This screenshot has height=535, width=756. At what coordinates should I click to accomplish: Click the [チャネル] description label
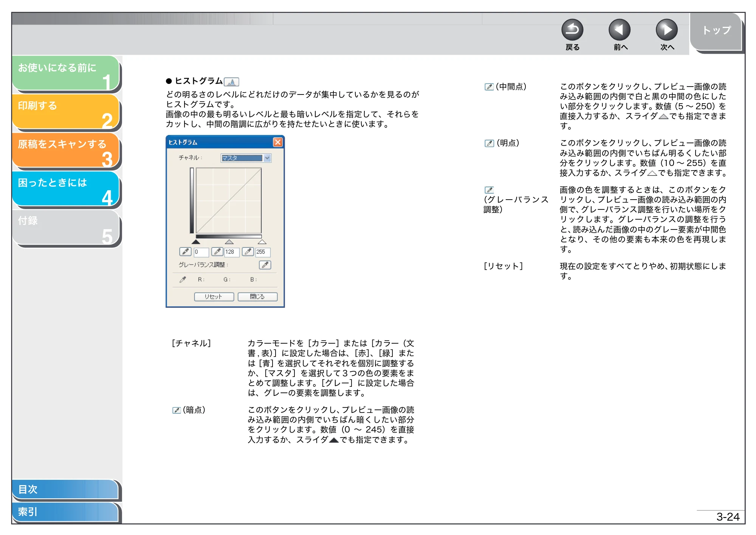(x=191, y=343)
